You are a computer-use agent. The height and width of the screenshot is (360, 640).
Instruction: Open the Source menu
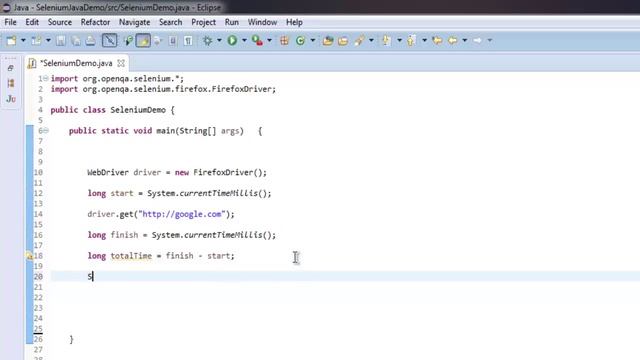point(60,22)
